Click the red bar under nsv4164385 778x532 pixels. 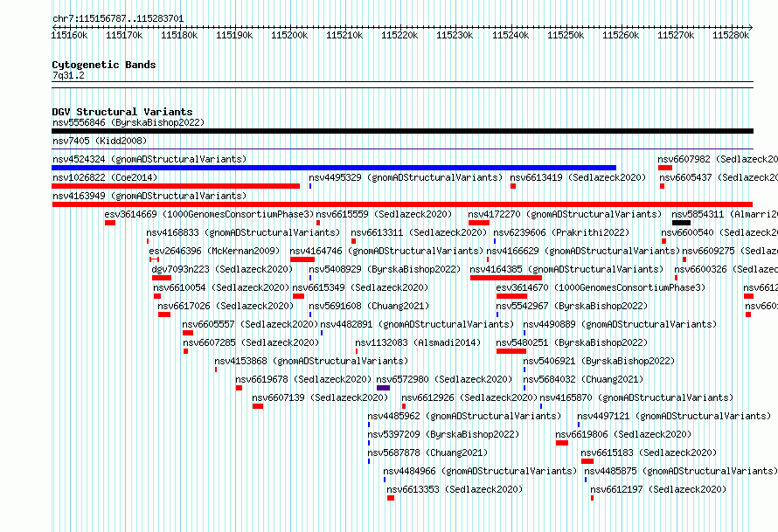pyautogui.click(x=506, y=278)
